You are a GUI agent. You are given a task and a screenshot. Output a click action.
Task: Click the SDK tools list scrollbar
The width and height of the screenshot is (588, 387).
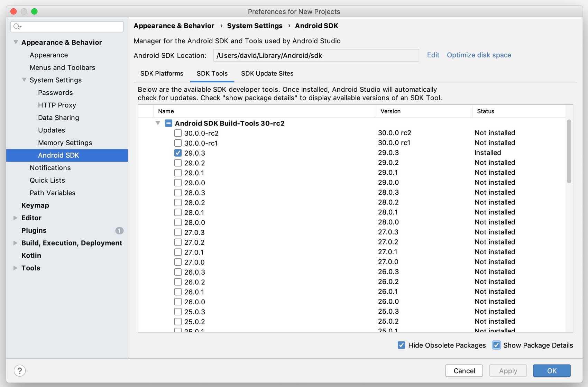coord(569,151)
